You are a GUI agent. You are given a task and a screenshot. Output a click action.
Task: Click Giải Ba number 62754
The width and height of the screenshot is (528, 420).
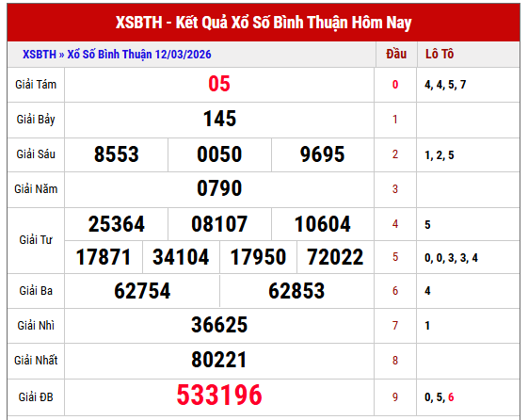click(x=142, y=291)
